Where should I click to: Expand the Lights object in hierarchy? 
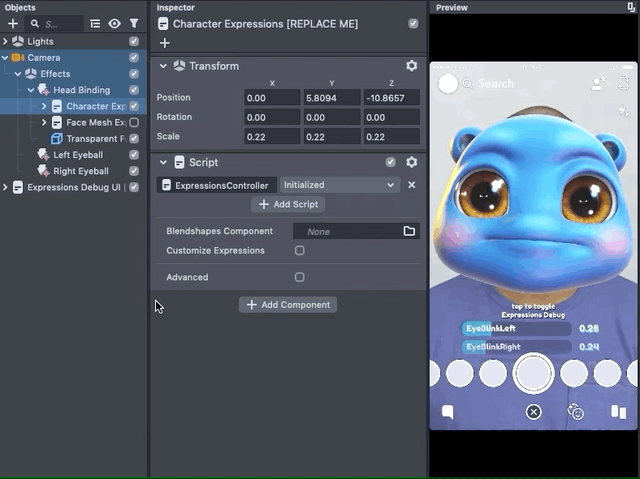[6, 42]
